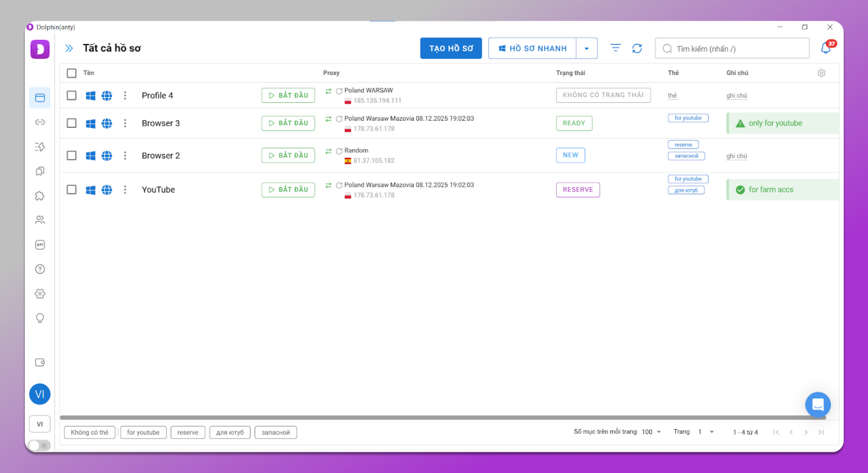Open the items per page dropdown
This screenshot has height=473, width=868.
coord(652,432)
